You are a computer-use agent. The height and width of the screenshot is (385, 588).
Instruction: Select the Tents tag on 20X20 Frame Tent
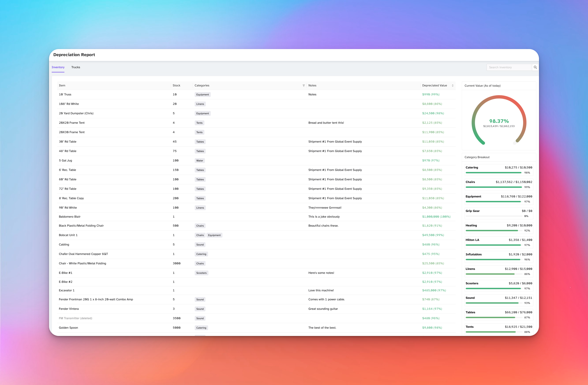coord(199,123)
